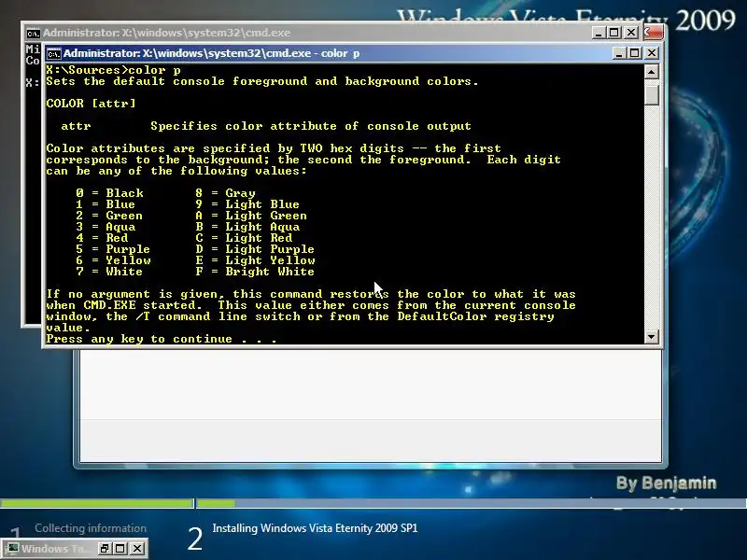Click the 'F = Bright White' color entry
The width and height of the screenshot is (747, 560).
[255, 272]
